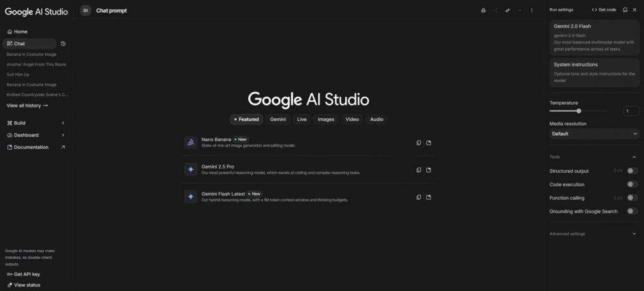Adjust the Temperature slider
The image size is (644, 291).
[x=579, y=111]
